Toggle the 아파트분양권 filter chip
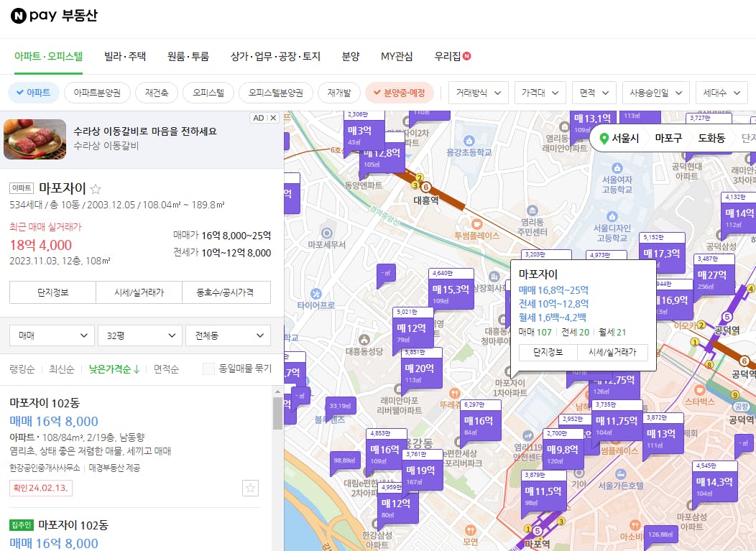Image resolution: width=756 pixels, height=551 pixels. (97, 93)
